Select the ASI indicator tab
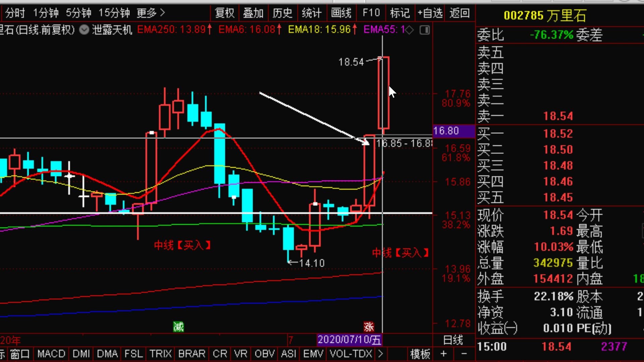 [289, 354]
